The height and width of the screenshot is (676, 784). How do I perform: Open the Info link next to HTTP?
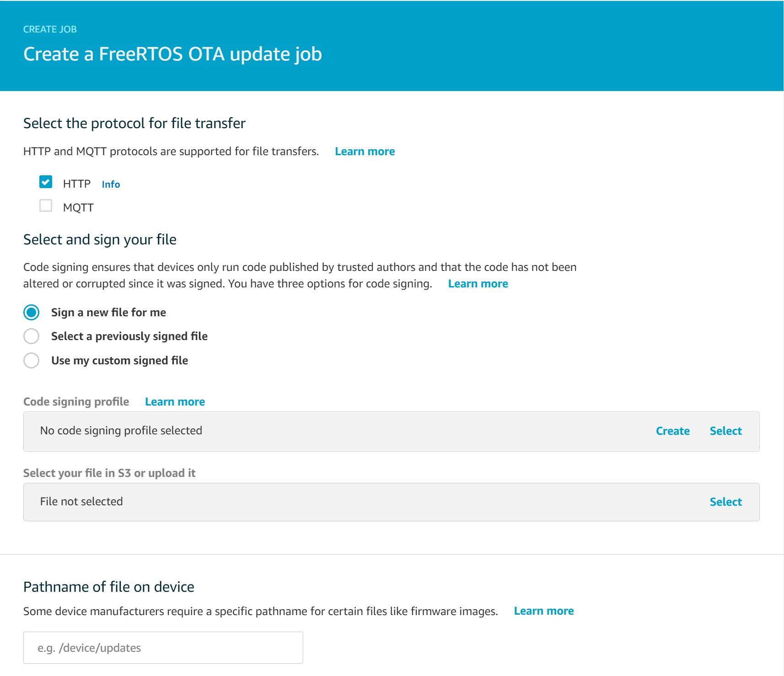111,184
